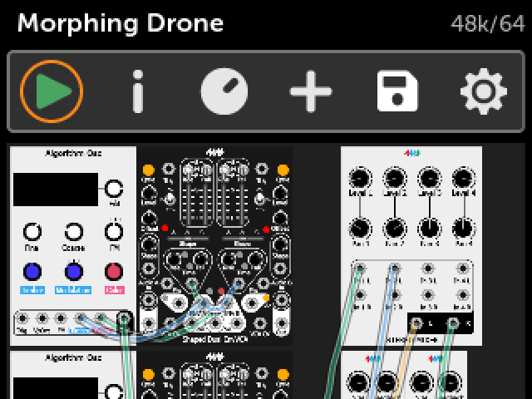Click left Trig jack on top EnvVCA

coord(168,169)
